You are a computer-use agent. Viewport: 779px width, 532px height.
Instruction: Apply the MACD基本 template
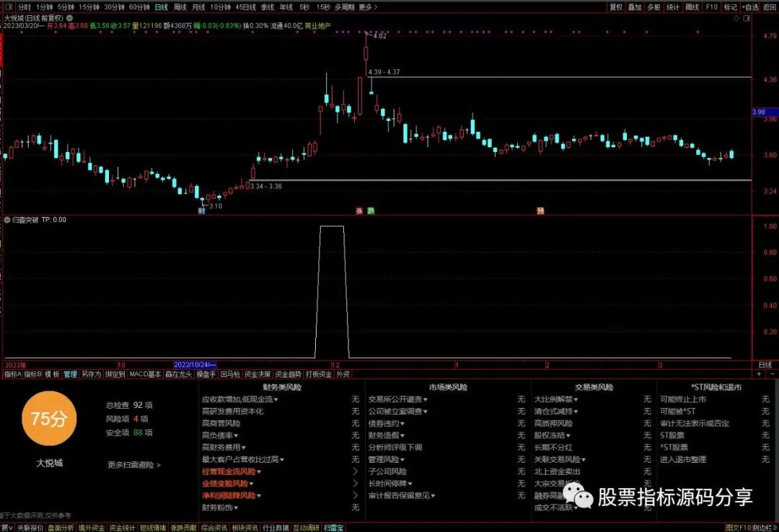[x=145, y=374]
